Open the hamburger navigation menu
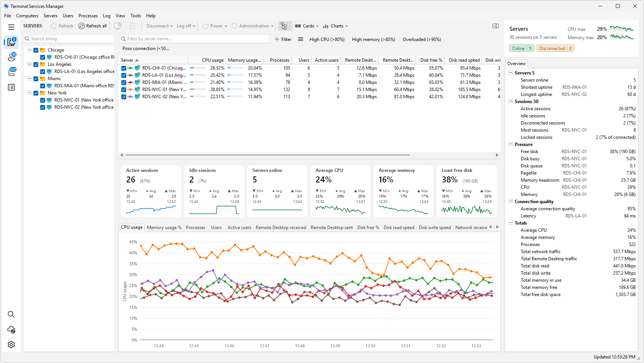The width and height of the screenshot is (644, 363). point(11,27)
